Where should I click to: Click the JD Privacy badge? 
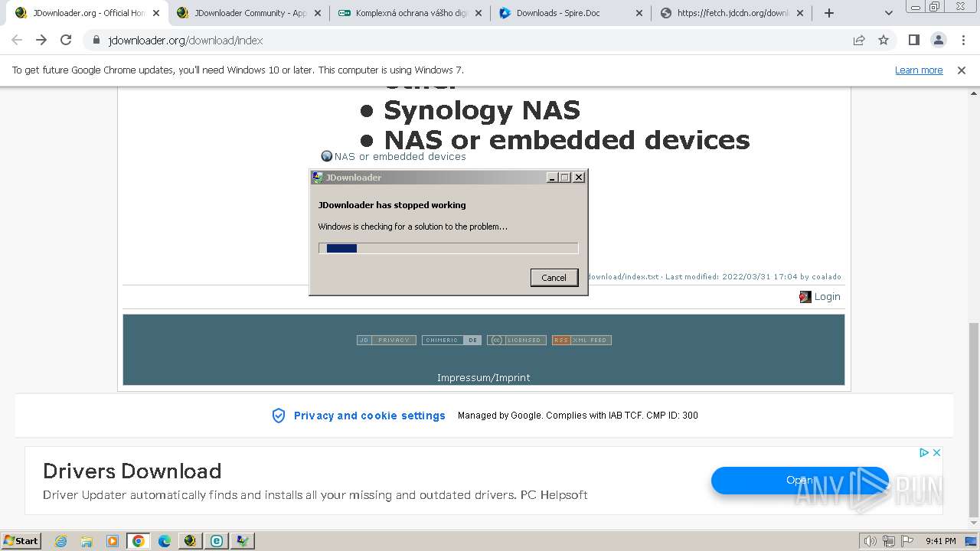point(387,341)
